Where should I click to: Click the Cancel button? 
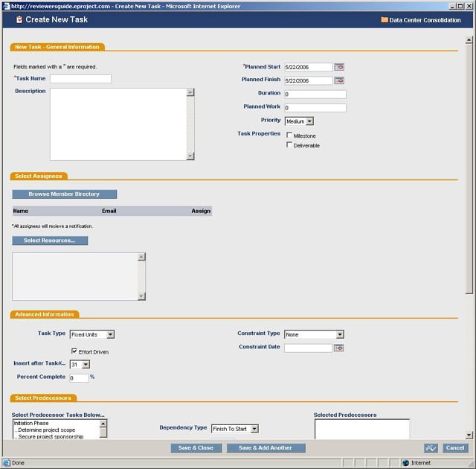pyautogui.click(x=455, y=447)
